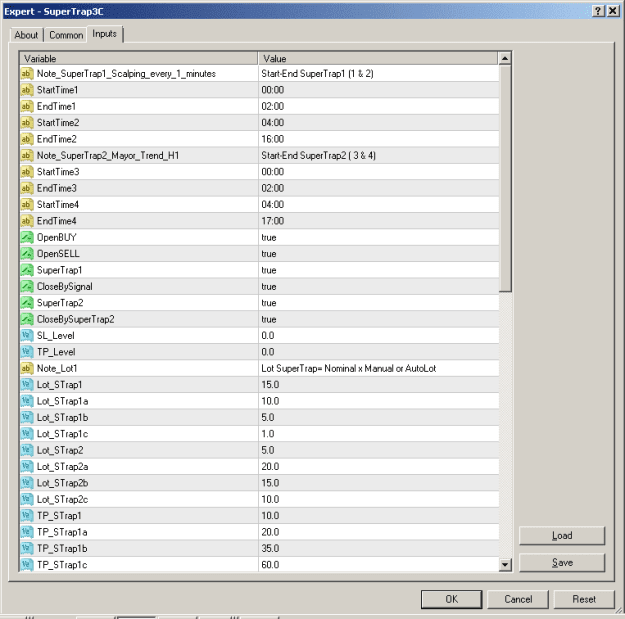The image size is (625, 619).
Task: Click the Cancel button
Action: [x=518, y=599]
